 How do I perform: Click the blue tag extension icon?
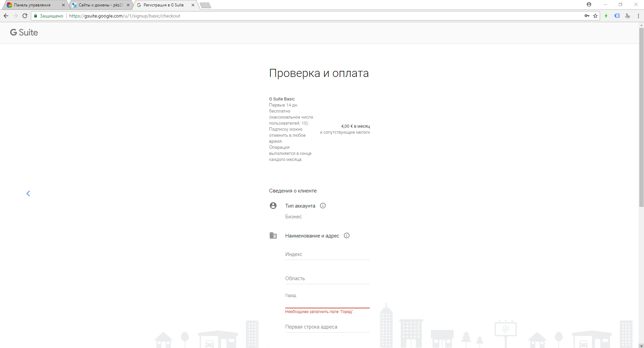(x=617, y=16)
